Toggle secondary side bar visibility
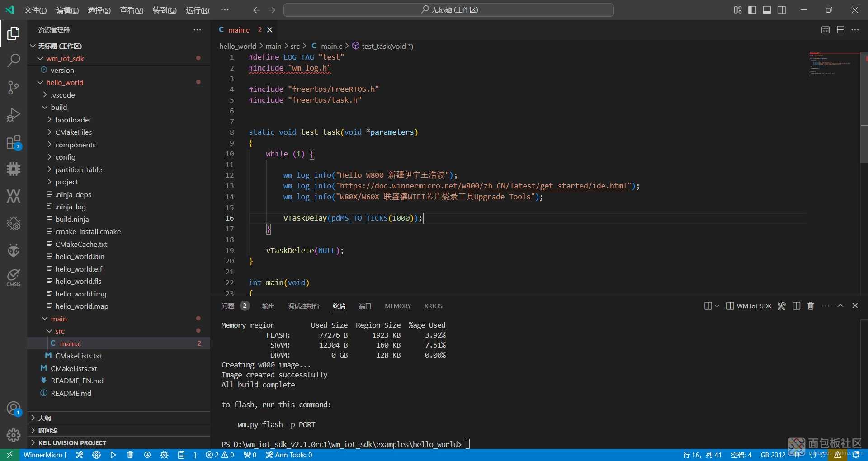868x461 pixels. 782,10
